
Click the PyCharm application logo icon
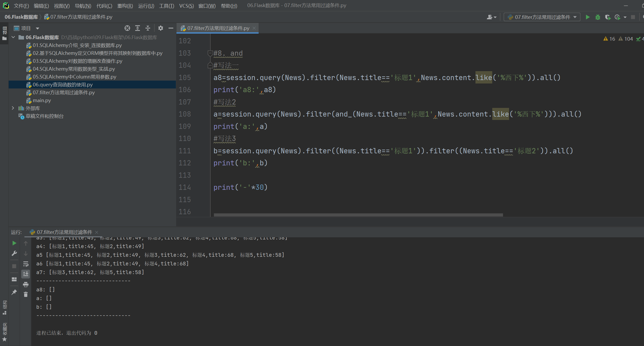pos(6,6)
